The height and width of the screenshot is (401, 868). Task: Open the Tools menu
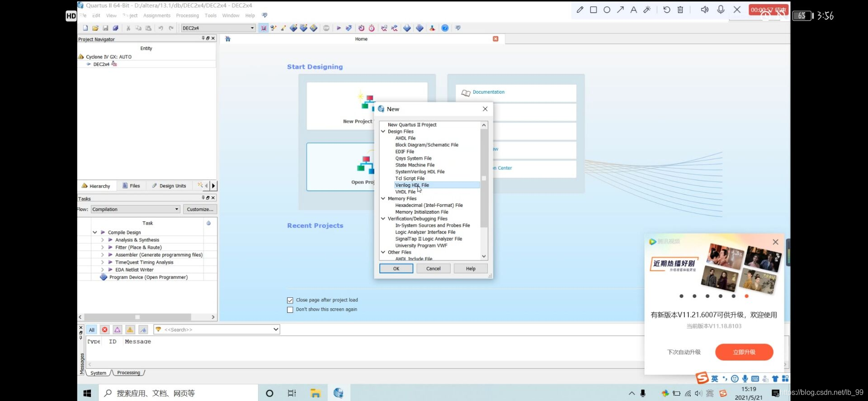211,15
